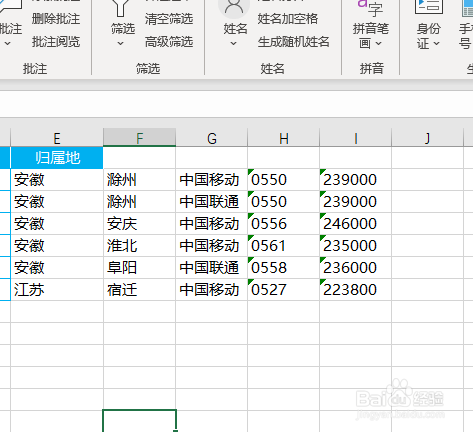The height and width of the screenshot is (432, 473).
Task: Expand the 姓名 dropdown arrow
Action: [x=234, y=44]
